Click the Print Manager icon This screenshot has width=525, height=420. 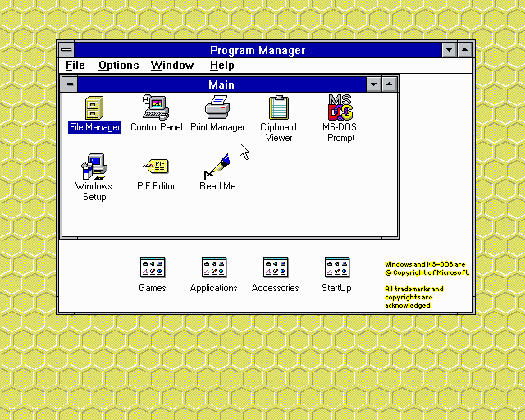[x=217, y=108]
